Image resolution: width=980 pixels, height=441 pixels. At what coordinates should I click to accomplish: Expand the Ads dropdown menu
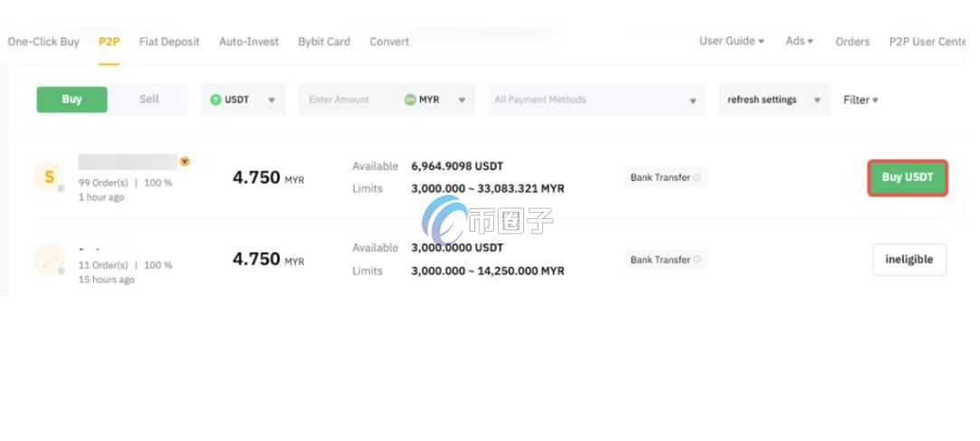point(799,41)
